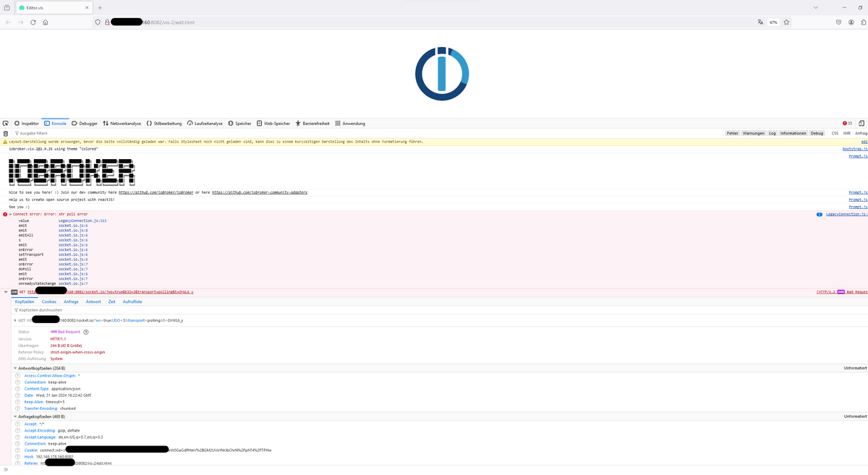This screenshot has height=475, width=868.
Task: Switch to the Netzwerkanalyse tab
Action: click(122, 124)
